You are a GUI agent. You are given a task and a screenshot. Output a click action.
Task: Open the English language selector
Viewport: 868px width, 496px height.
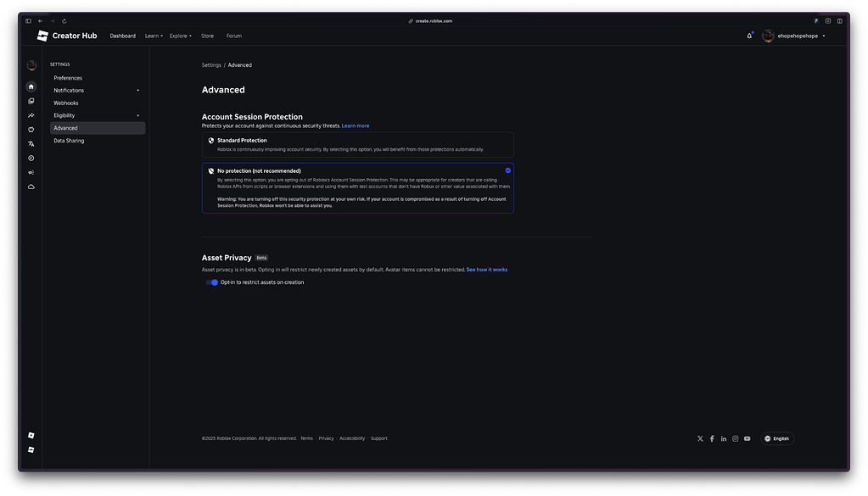(x=777, y=438)
